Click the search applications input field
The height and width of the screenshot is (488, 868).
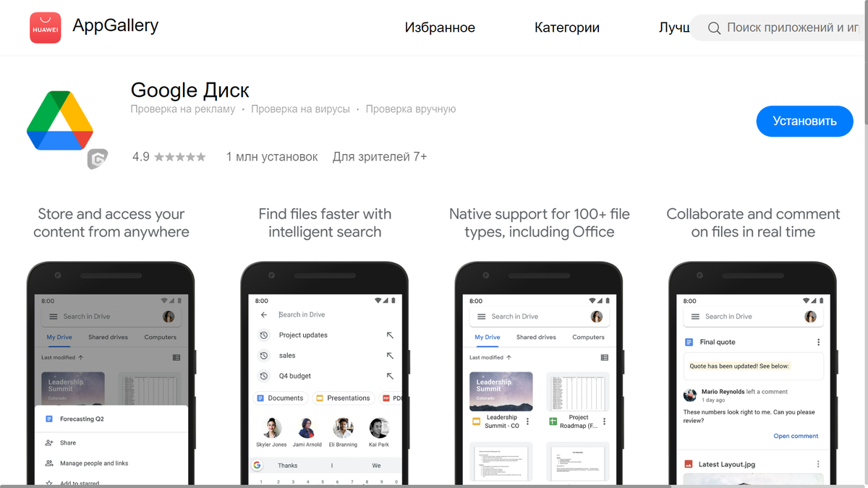click(780, 28)
